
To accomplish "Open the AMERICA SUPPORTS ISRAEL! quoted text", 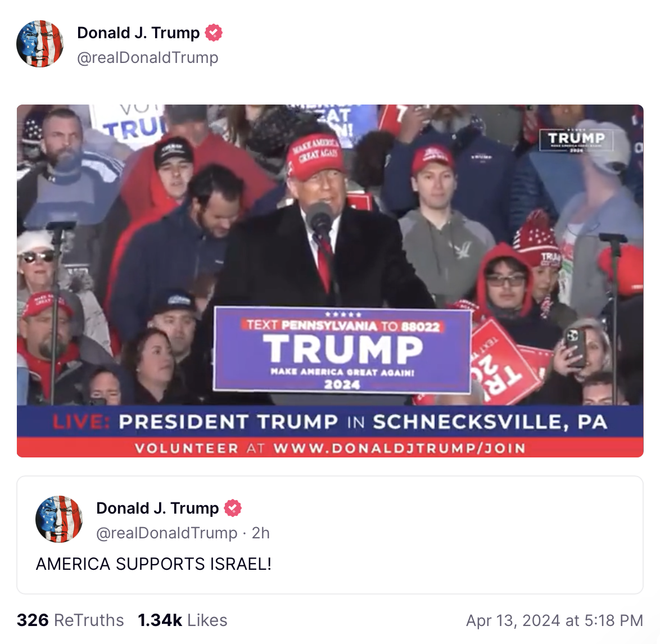I will [x=153, y=564].
